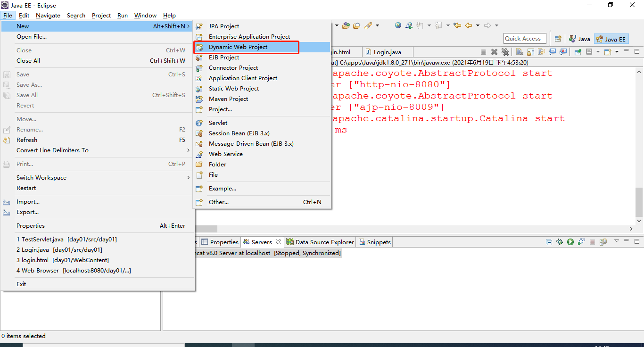This screenshot has width=644, height=347.
Task: Click Remove Launch X icon in Console
Action: (494, 52)
